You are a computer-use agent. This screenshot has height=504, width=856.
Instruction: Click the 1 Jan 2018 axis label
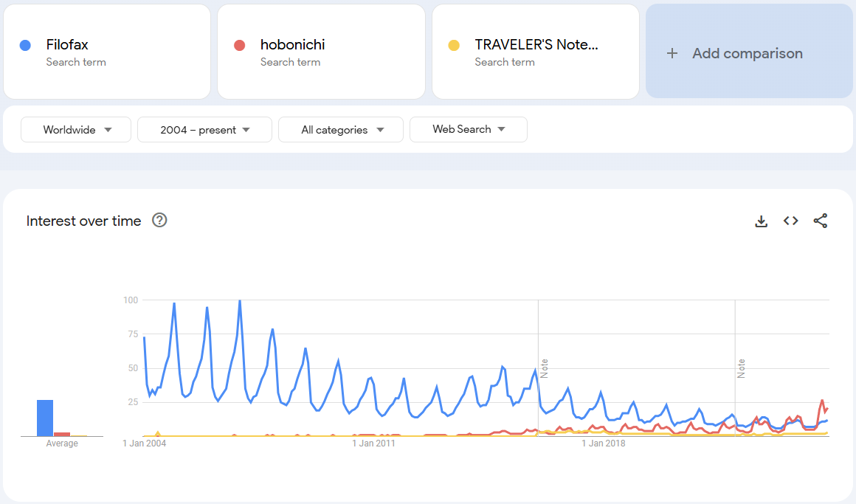pos(603,443)
